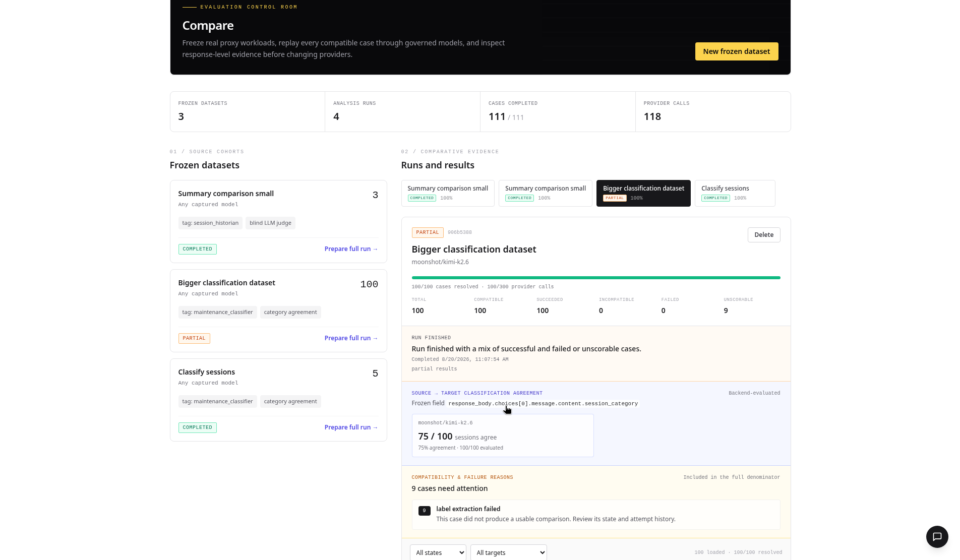Select the Bigger classification dataset run tab

pos(643,193)
